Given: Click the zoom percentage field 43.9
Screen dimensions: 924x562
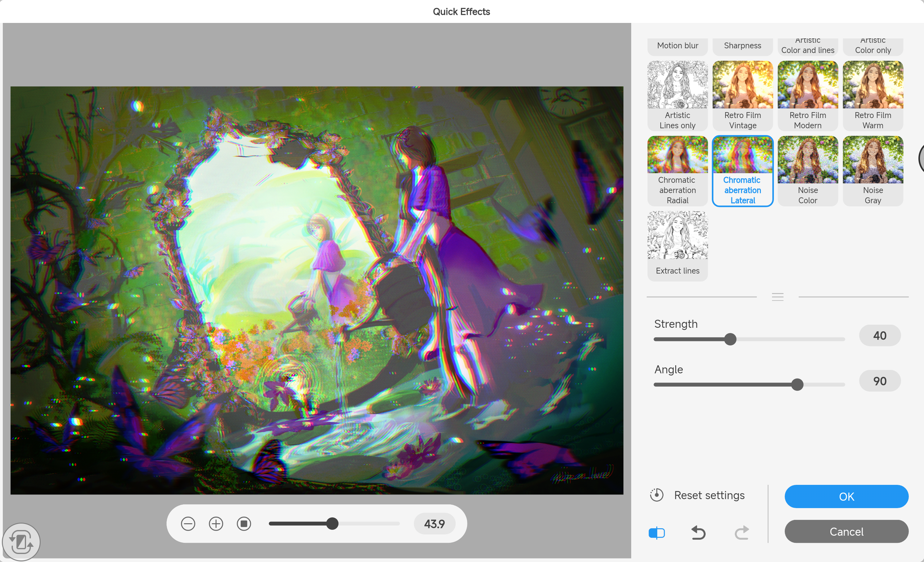Looking at the screenshot, I should 434,523.
